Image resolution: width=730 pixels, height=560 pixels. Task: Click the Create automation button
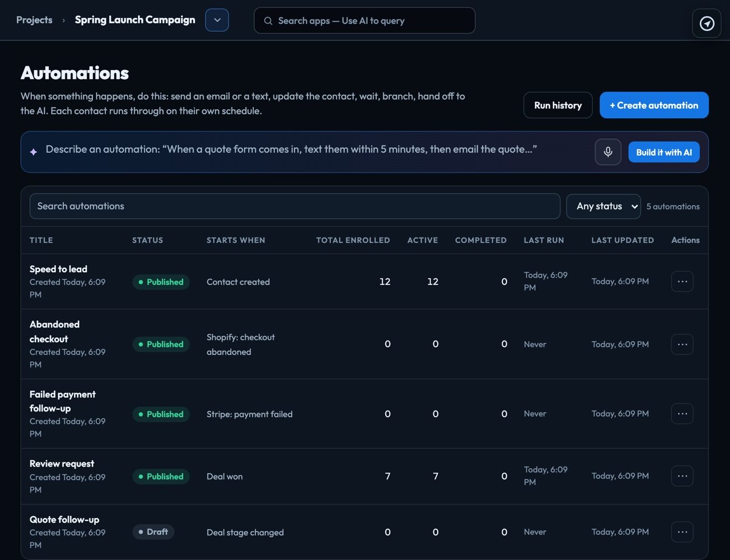[x=654, y=105]
